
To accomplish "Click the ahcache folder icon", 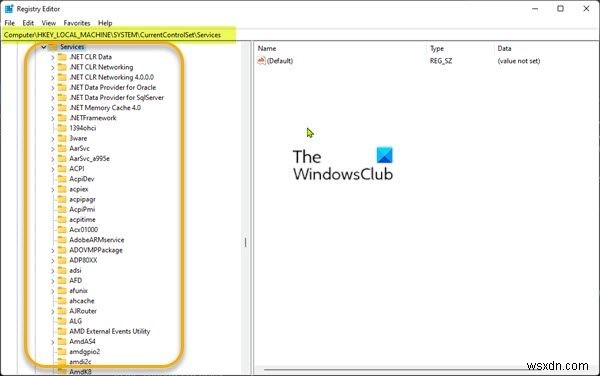I will [x=62, y=301].
